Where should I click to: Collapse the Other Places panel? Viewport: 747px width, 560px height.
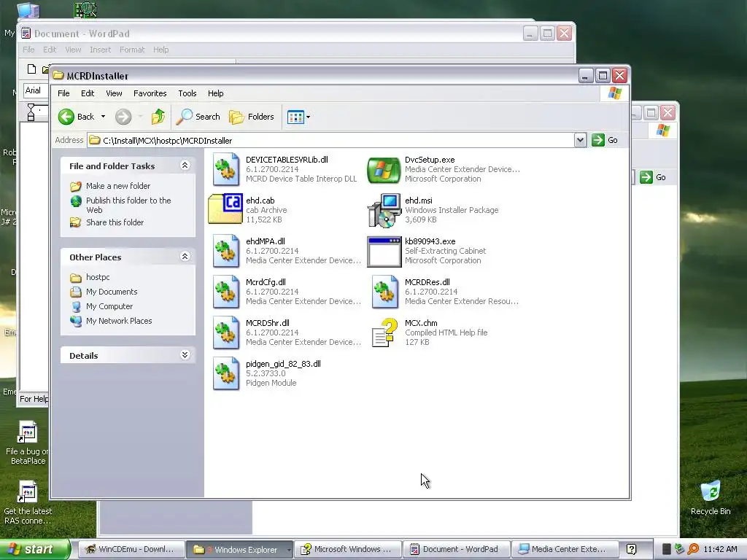click(x=185, y=257)
